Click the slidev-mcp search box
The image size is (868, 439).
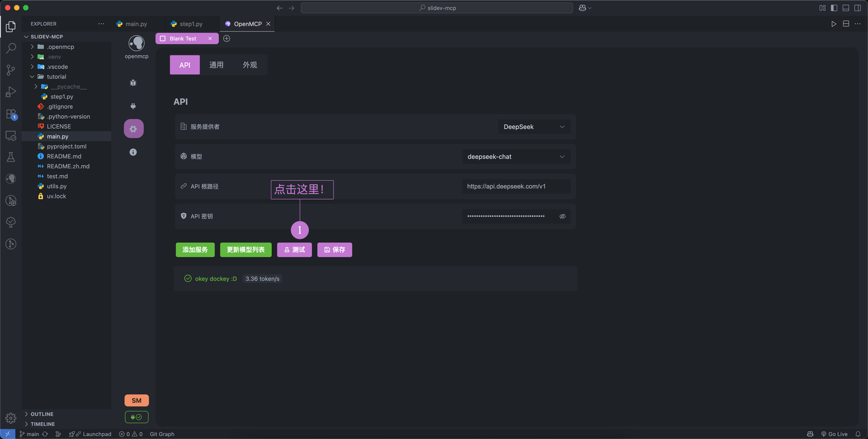point(437,8)
